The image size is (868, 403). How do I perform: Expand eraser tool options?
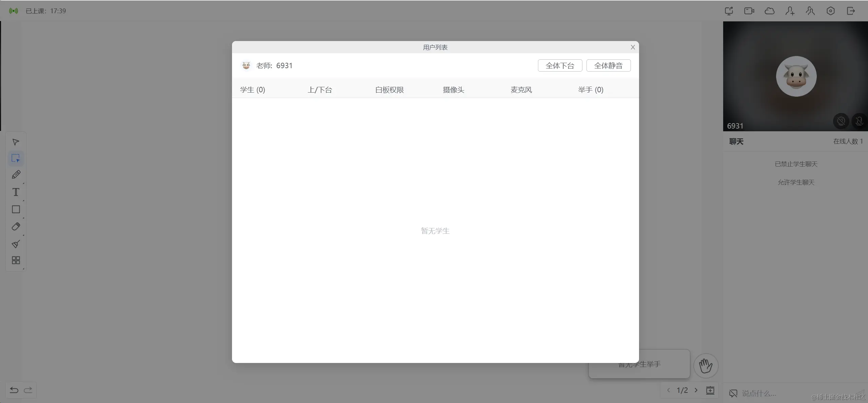(x=23, y=235)
